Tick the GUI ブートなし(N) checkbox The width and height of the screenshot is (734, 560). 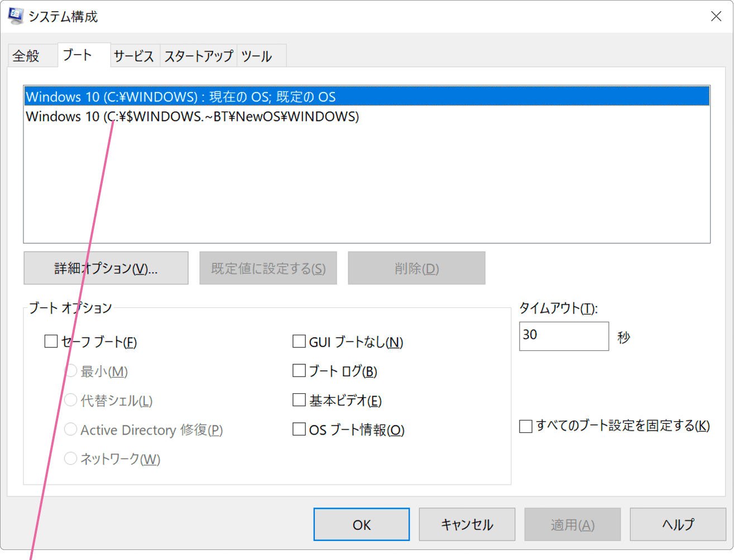click(x=299, y=341)
